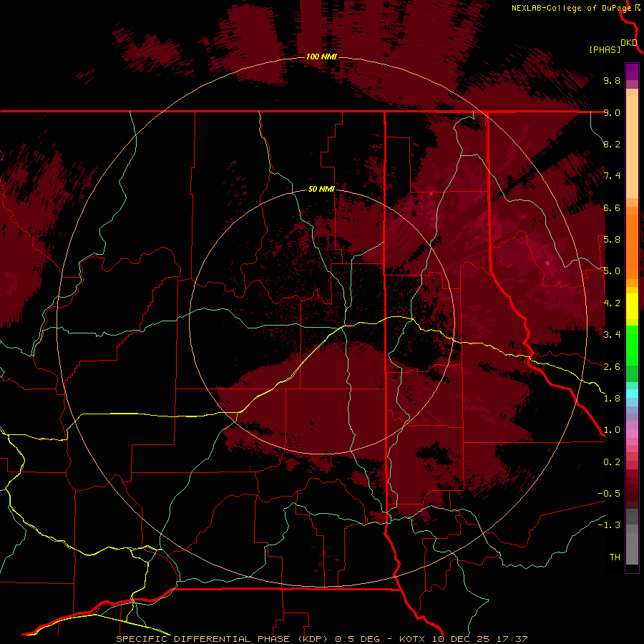Viewport: 644px width, 644px height.
Task: Click the 6.6 scale value
Action: (x=612, y=208)
